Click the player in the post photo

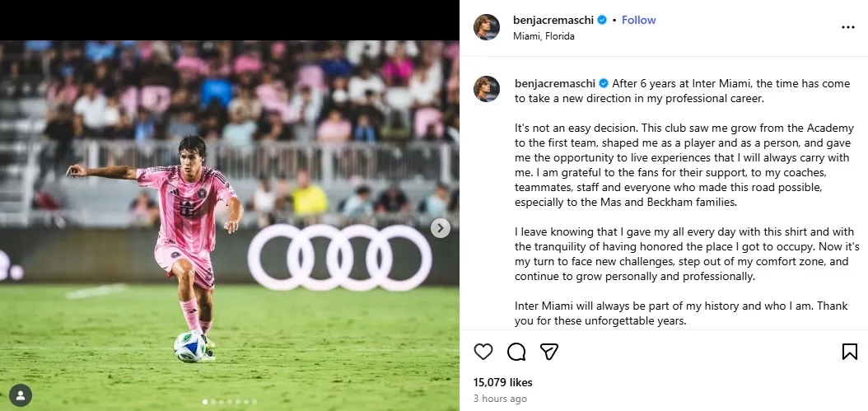[185, 222]
